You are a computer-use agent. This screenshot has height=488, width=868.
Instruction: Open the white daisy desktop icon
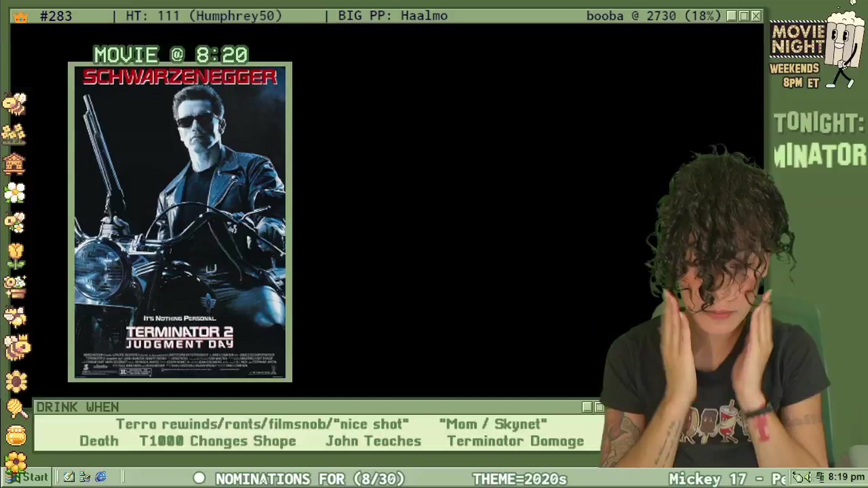pyautogui.click(x=14, y=193)
